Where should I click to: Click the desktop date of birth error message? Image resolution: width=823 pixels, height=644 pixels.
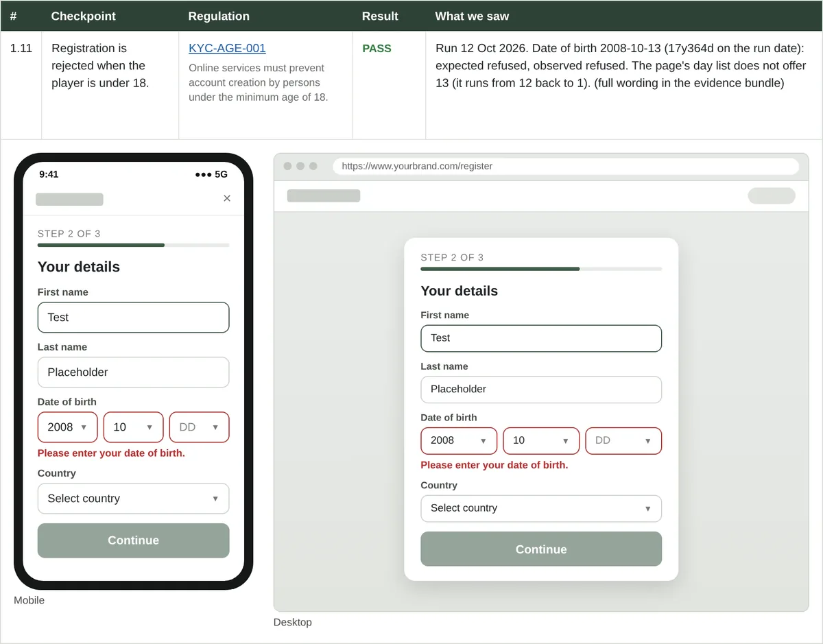point(494,465)
